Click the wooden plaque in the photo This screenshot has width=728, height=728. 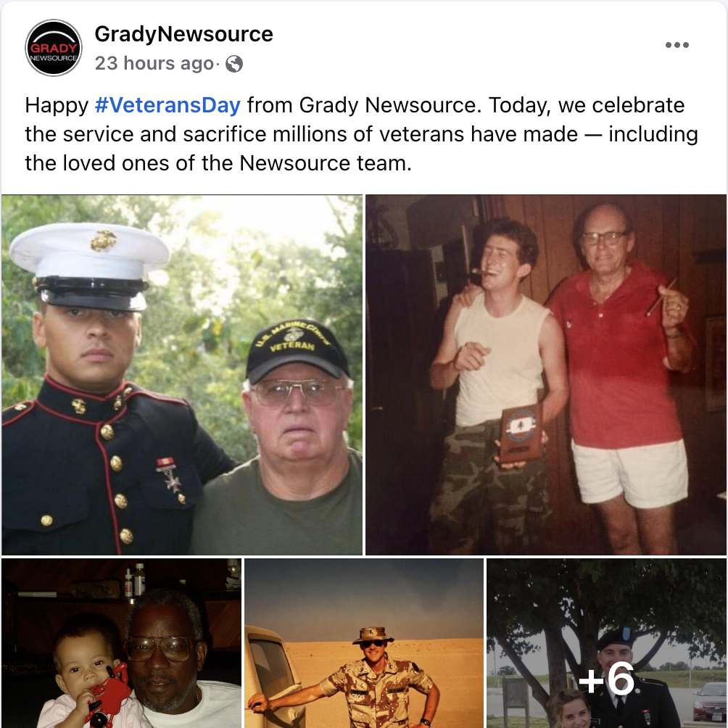click(x=521, y=435)
